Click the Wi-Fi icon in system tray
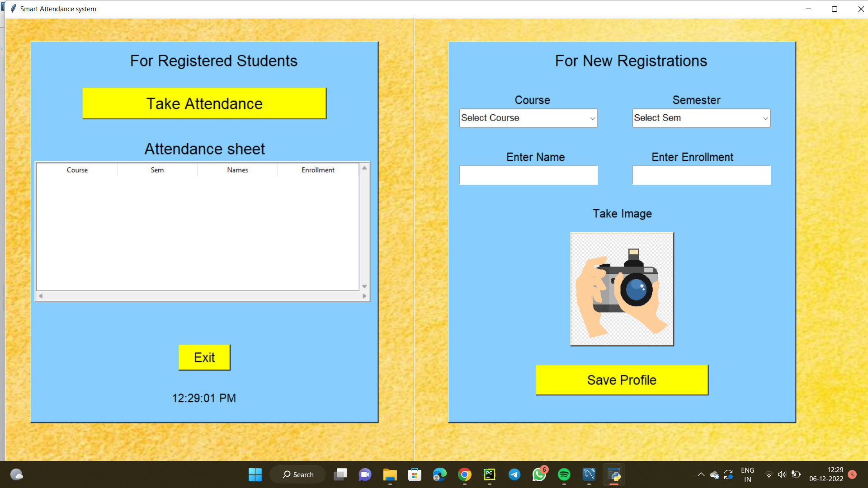 pyautogui.click(x=769, y=474)
